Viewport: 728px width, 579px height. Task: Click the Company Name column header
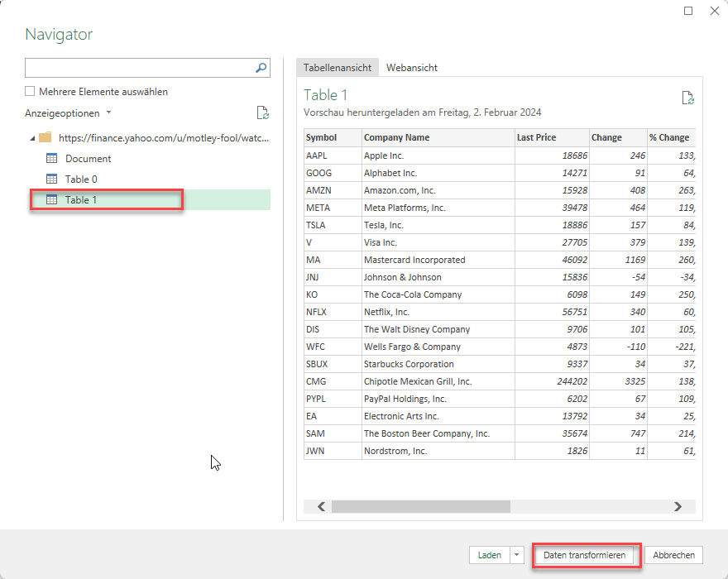[x=438, y=137]
